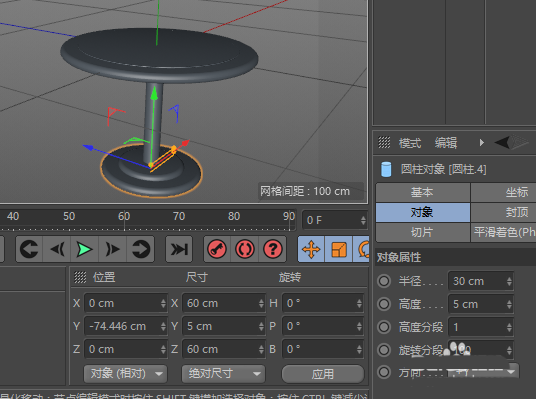Click the cylinder object icon

[x=386, y=169]
